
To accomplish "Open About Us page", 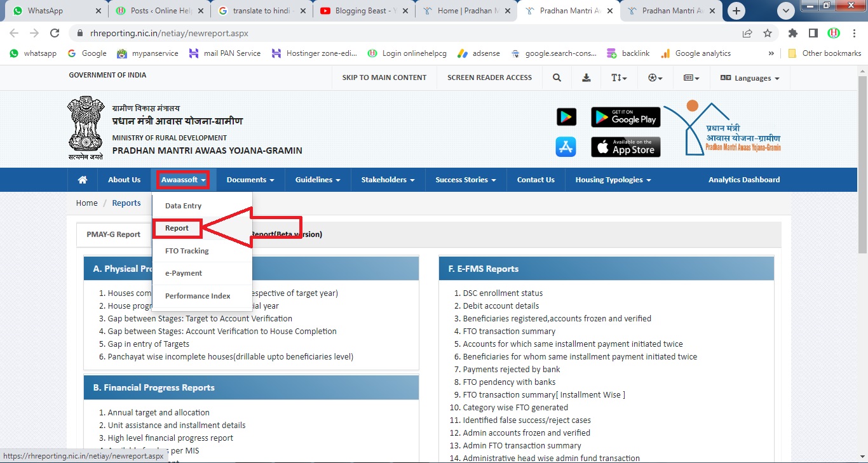I will click(x=124, y=180).
